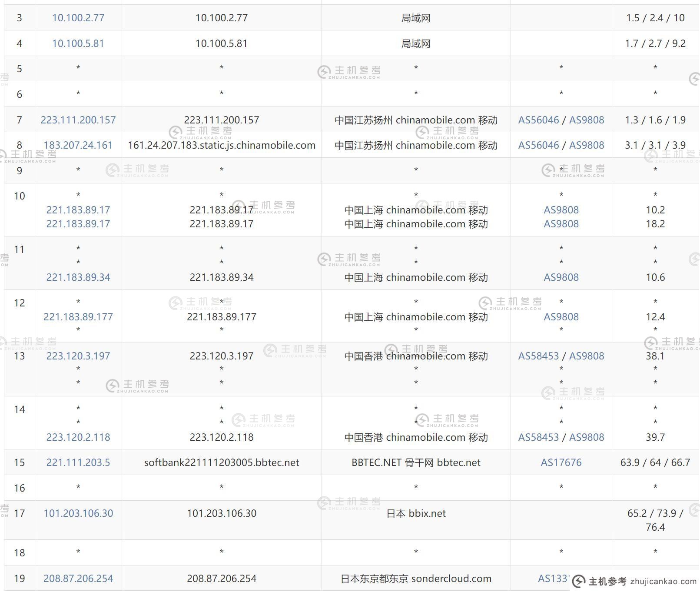Select plain-text hostname 101.203.106.30 in hop 17

click(222, 513)
